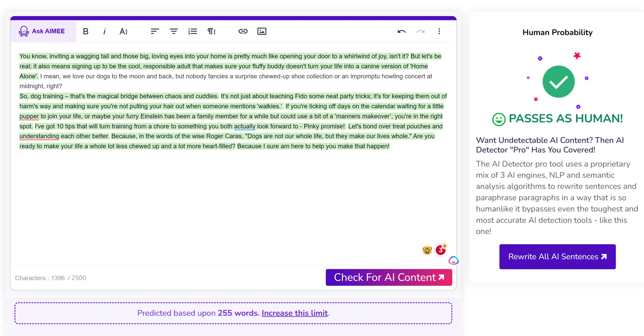Open the Ask AIMEE assistant
This screenshot has height=336, width=644.
[42, 31]
